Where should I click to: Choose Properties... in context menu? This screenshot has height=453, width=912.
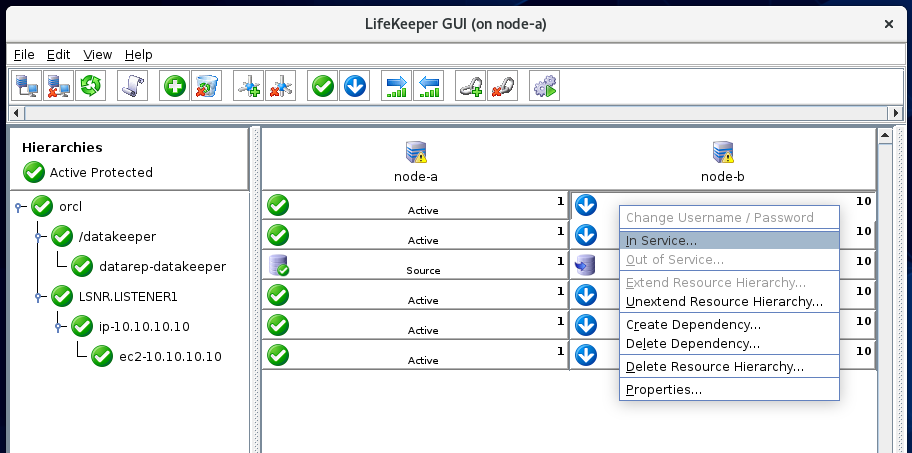point(729,390)
